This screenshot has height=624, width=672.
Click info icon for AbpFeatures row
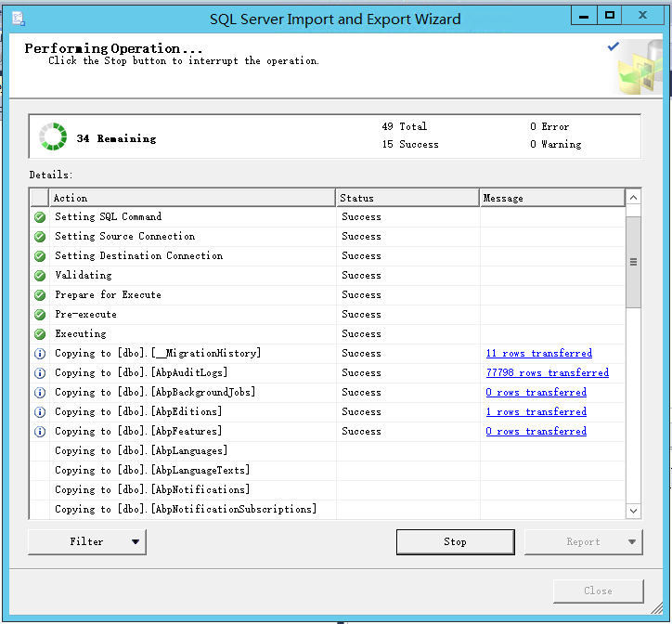[40, 432]
